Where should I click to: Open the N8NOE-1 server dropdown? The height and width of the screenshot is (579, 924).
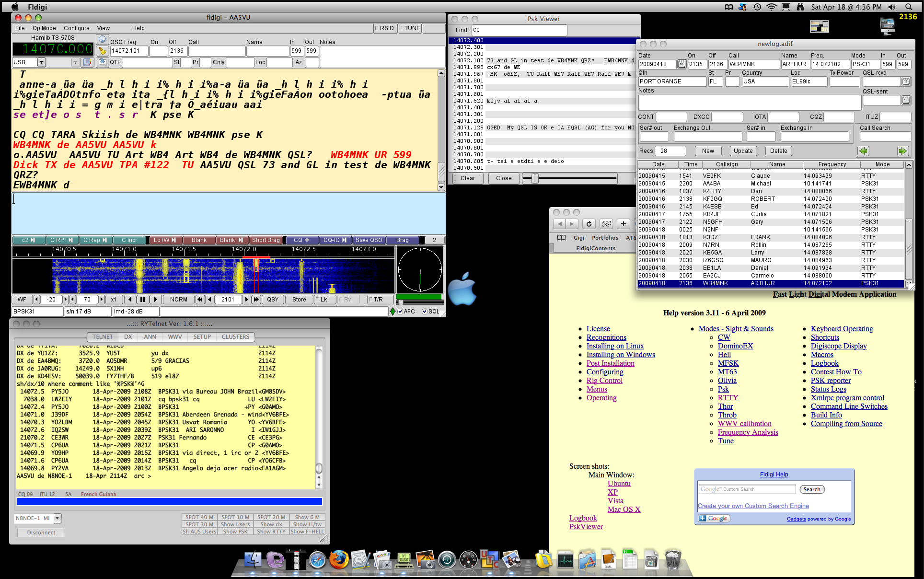point(58,518)
